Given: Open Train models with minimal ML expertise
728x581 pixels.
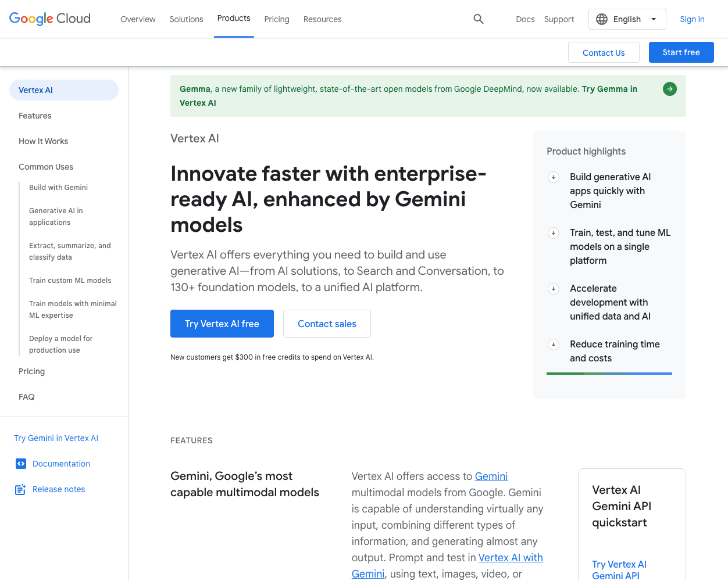Looking at the screenshot, I should [73, 310].
